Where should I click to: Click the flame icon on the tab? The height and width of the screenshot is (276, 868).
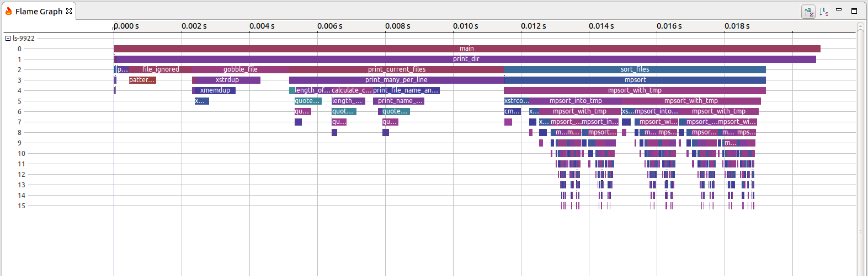(x=8, y=11)
